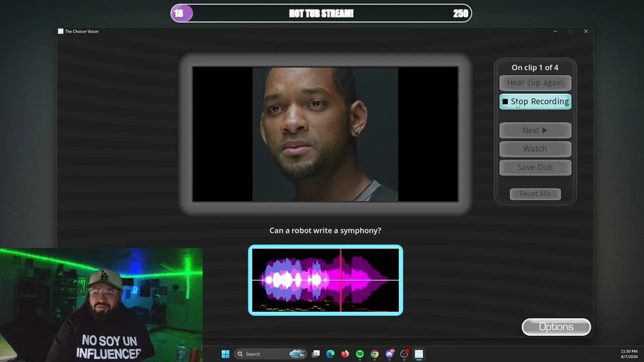The width and height of the screenshot is (644, 362).
Task: Click The Choicer Voicer title bar icon
Action: coord(61,31)
